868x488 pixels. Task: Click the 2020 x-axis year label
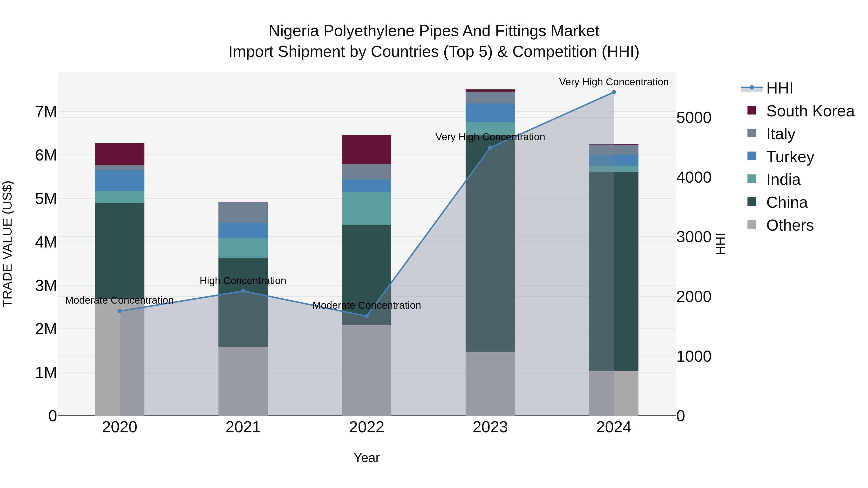(x=120, y=427)
